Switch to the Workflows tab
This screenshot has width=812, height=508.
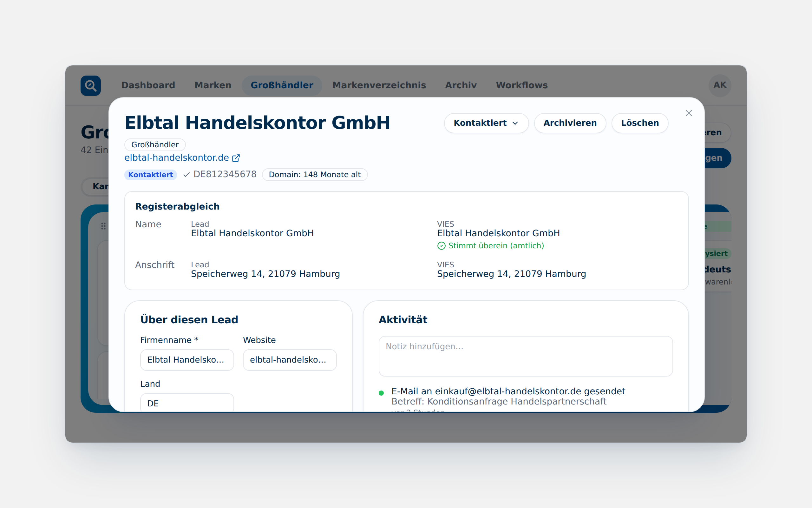[x=521, y=85]
